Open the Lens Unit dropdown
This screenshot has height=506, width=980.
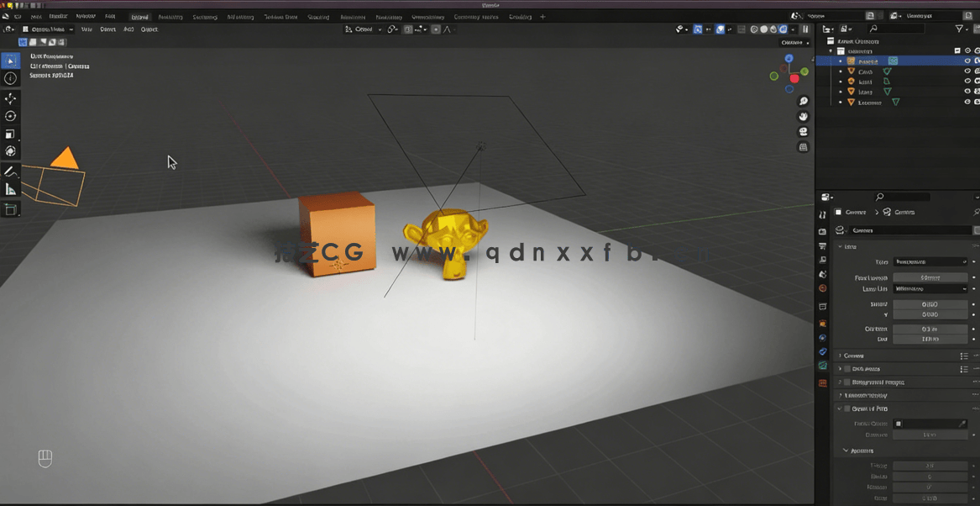pos(930,289)
